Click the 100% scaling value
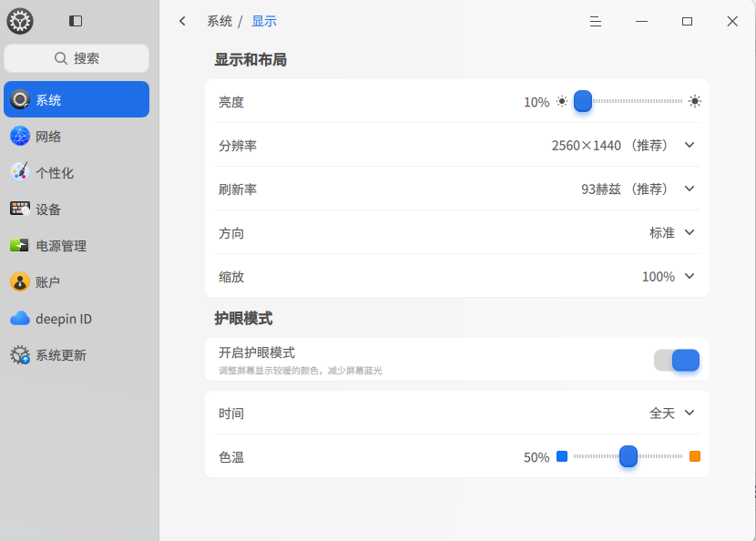 pyautogui.click(x=659, y=277)
